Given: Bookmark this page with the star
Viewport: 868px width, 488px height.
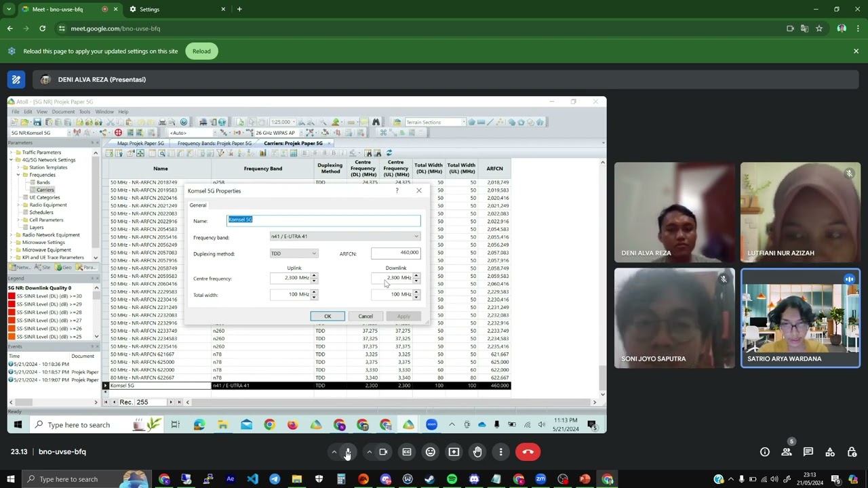Looking at the screenshot, I should 819,28.
